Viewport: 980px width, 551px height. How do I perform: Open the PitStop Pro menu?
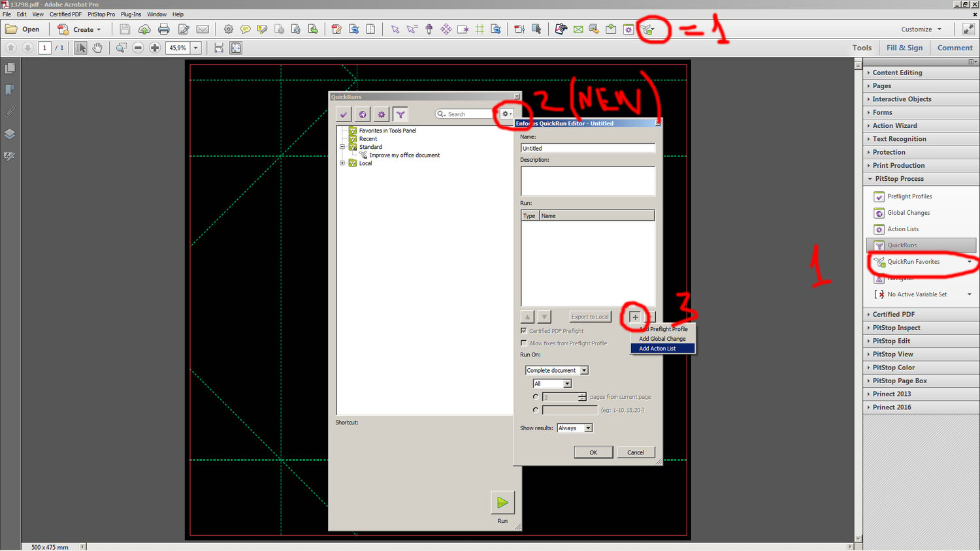pyautogui.click(x=101, y=14)
